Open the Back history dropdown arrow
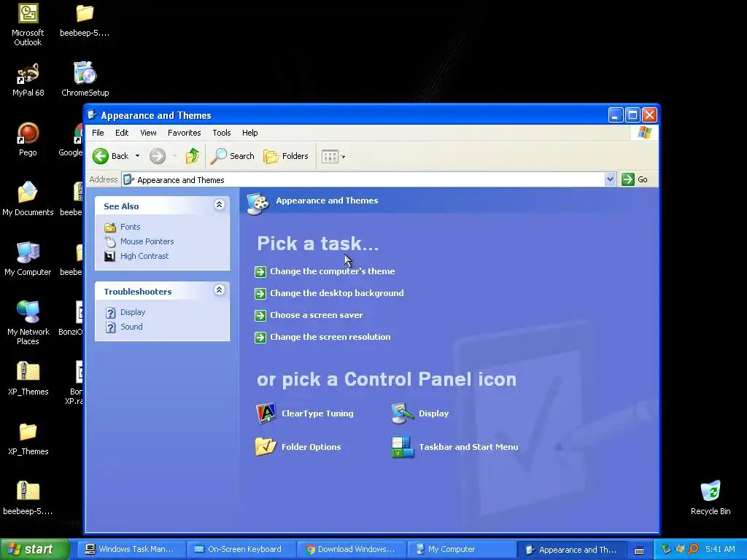The height and width of the screenshot is (560, 747). click(x=137, y=156)
